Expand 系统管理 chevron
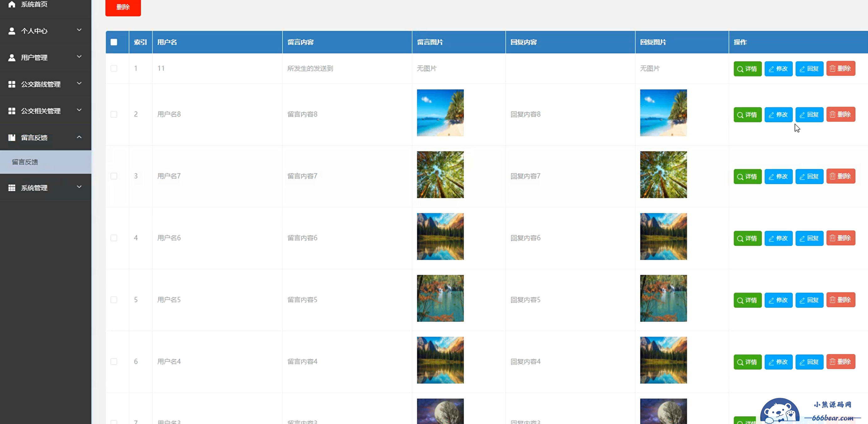This screenshot has width=868, height=424. coord(79,187)
